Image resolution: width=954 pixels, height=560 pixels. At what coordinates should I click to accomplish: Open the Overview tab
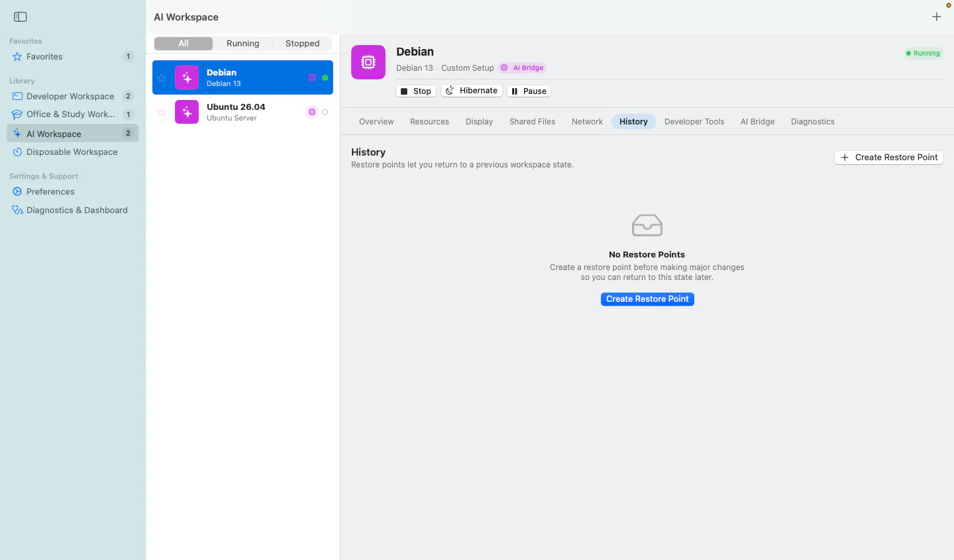(376, 122)
